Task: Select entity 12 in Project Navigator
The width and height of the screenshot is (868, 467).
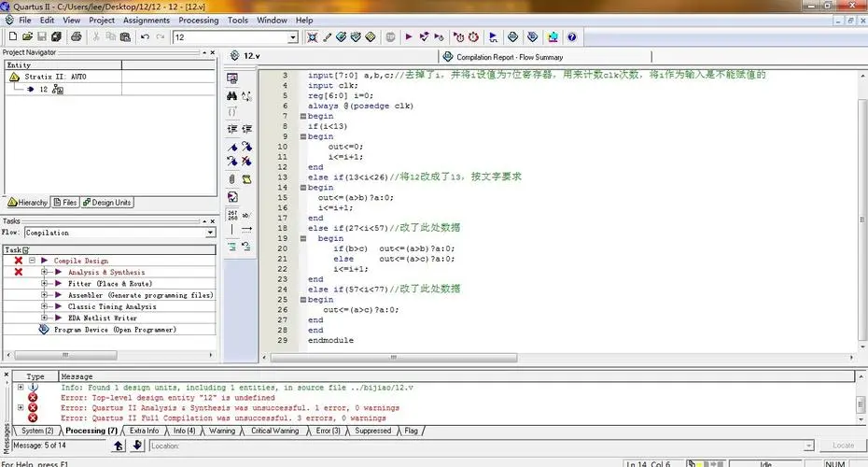Action: click(44, 89)
